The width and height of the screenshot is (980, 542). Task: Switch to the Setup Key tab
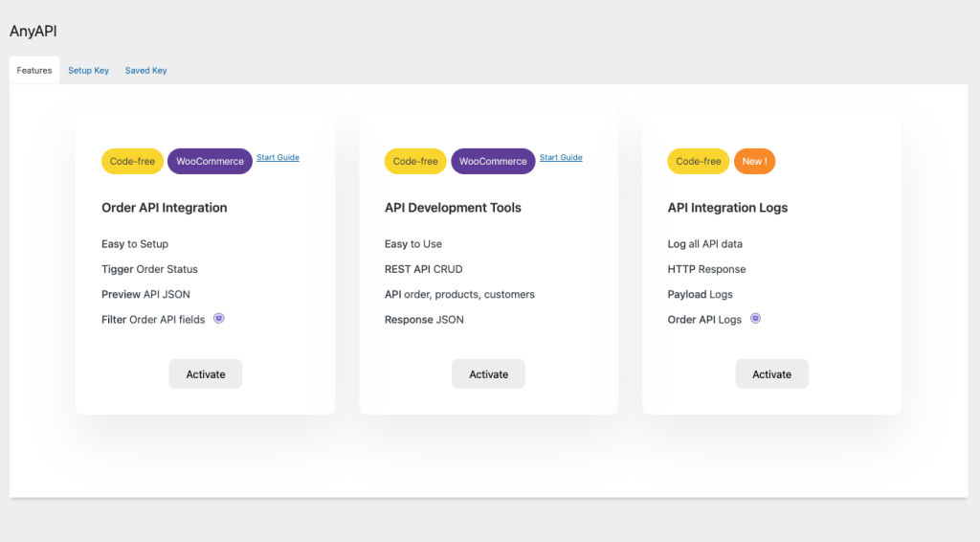click(x=88, y=70)
